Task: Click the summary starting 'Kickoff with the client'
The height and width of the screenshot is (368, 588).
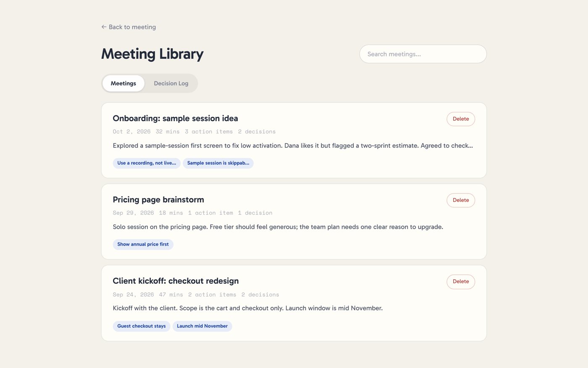Action: pos(248,308)
